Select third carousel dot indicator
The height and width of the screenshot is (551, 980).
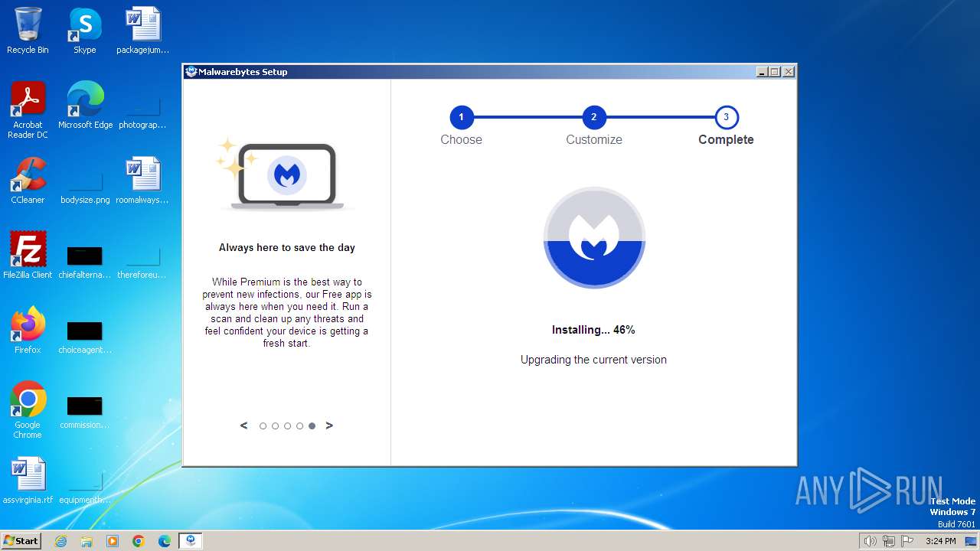(287, 426)
